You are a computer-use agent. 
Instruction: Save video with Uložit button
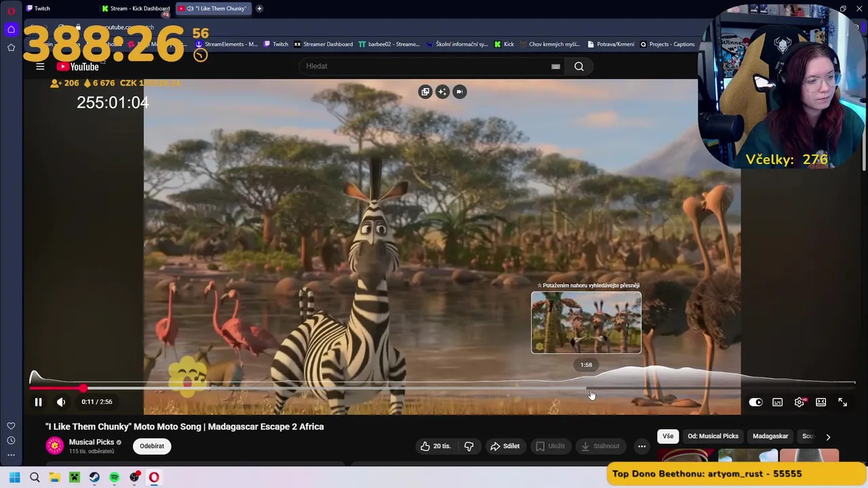(549, 446)
